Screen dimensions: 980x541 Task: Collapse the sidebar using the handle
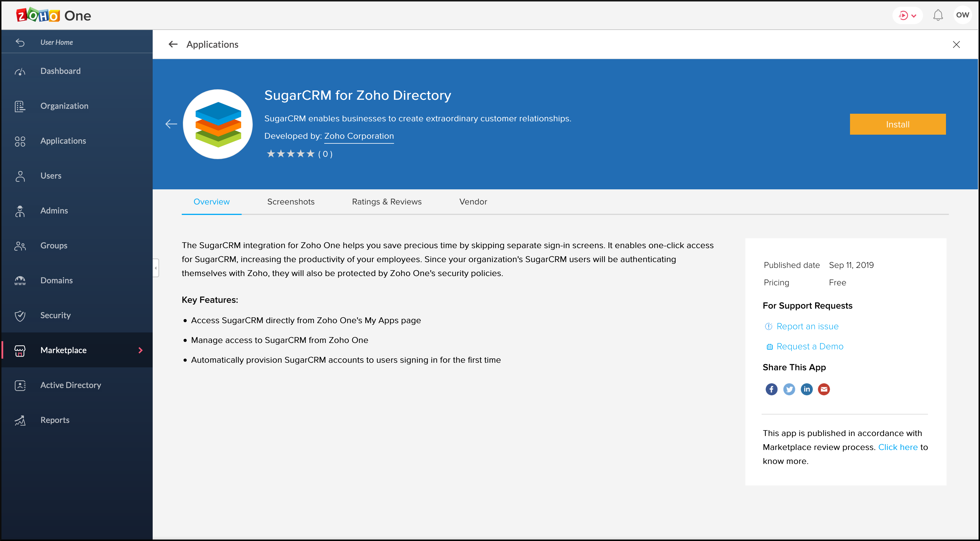coord(156,268)
